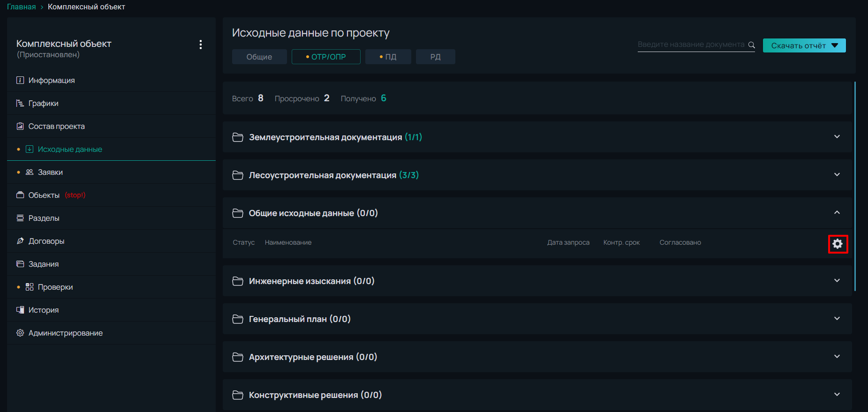The image size is (868, 412).
Task: Click the search magnifier icon
Action: click(751, 45)
